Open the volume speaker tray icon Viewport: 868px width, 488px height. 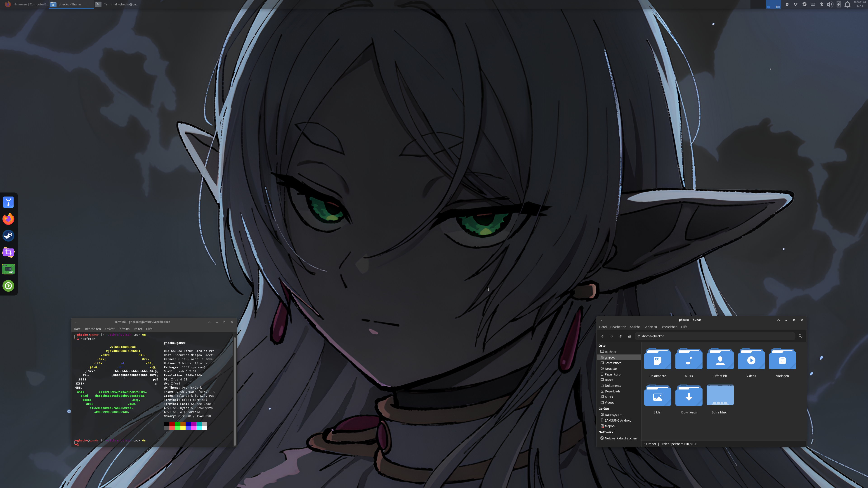830,4
